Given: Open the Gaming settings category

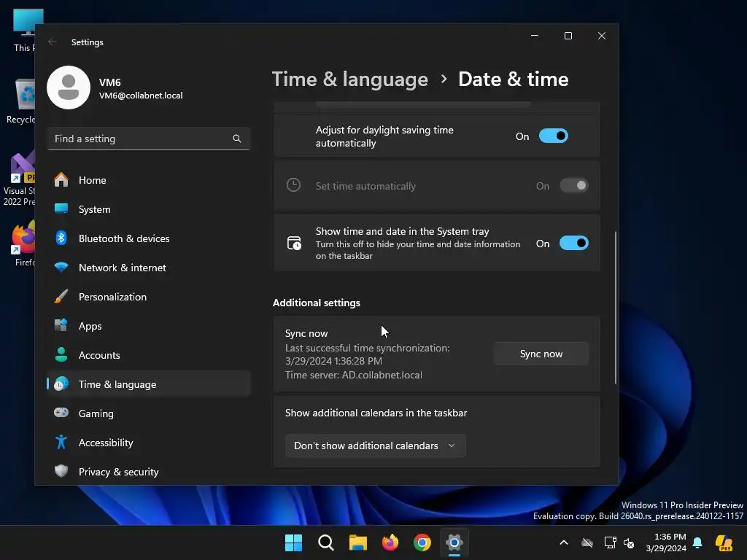Looking at the screenshot, I should pyautogui.click(x=149, y=413).
